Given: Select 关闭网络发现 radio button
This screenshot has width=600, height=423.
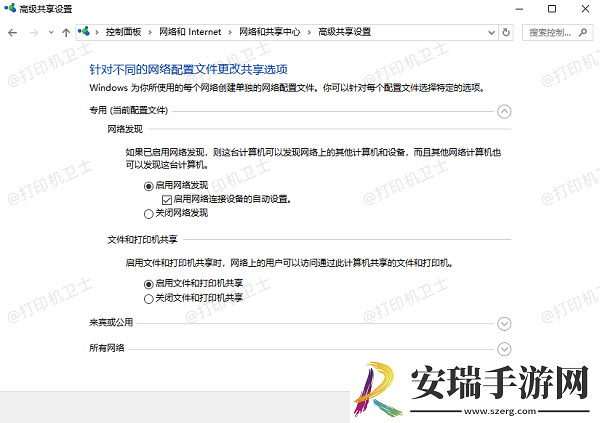Looking at the screenshot, I should (148, 214).
